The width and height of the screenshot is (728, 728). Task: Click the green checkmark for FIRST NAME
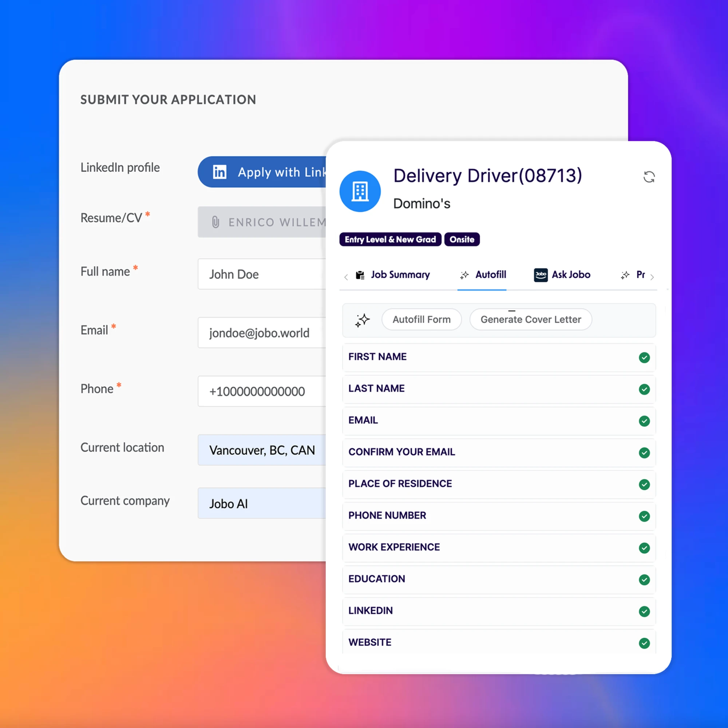point(644,357)
